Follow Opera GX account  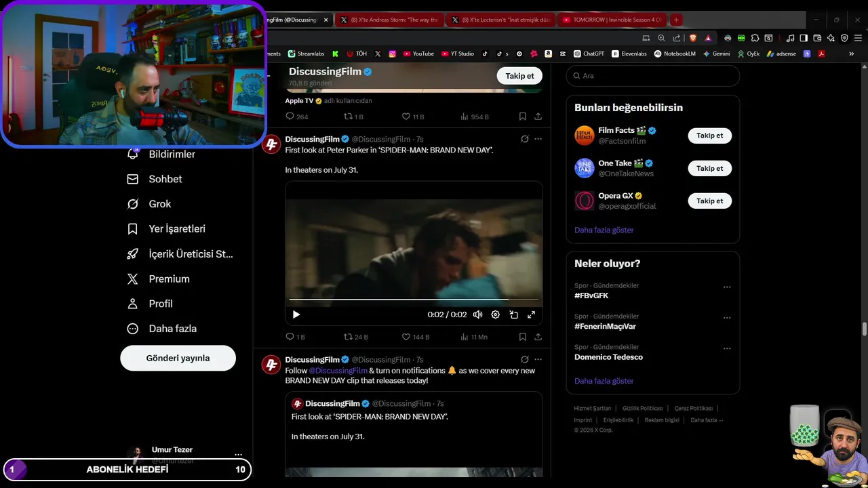(x=709, y=201)
